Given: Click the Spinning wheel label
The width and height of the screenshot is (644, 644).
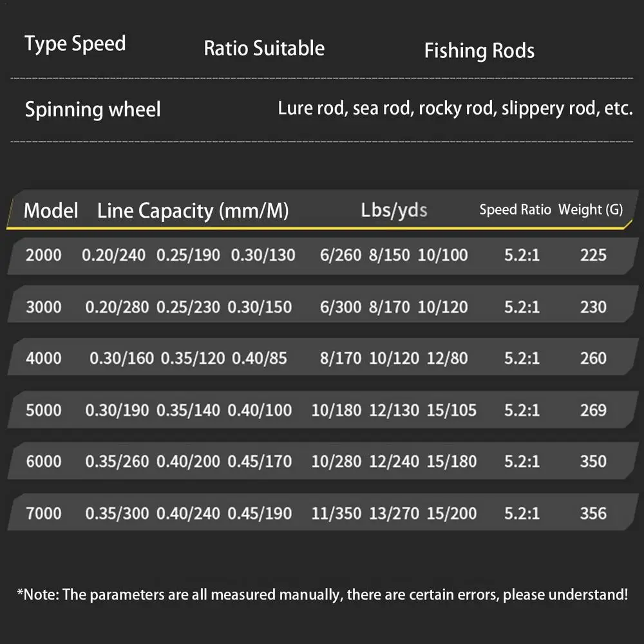Looking at the screenshot, I should 93,109.
